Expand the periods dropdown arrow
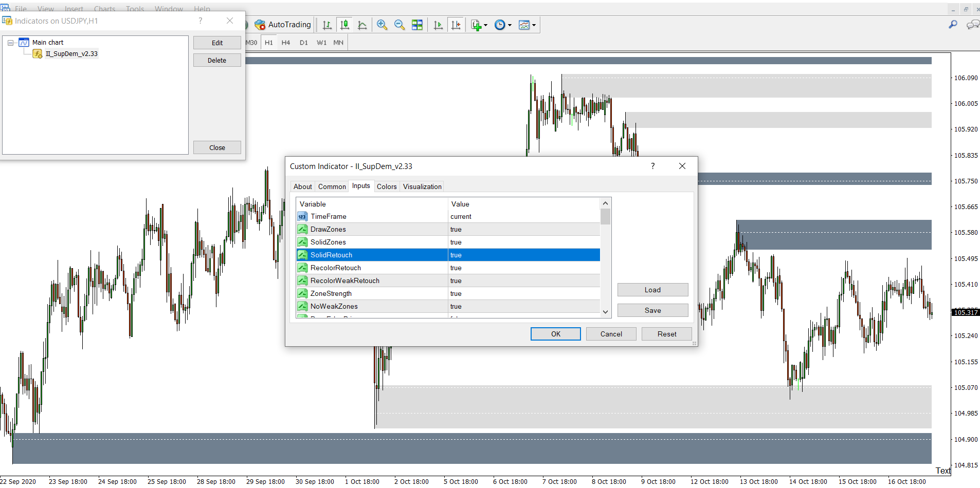 pos(510,25)
